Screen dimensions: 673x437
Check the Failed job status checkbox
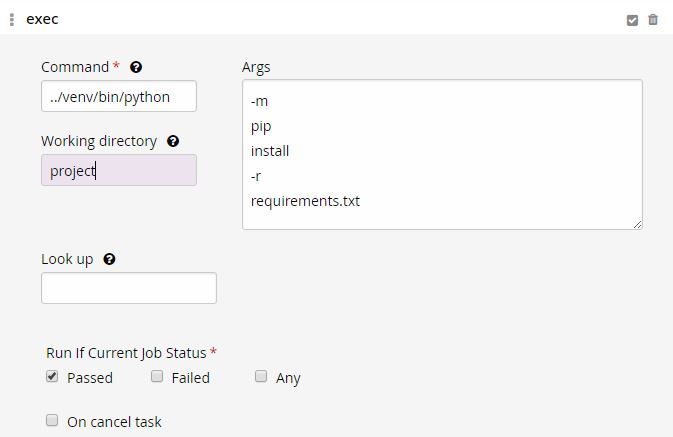(x=157, y=376)
